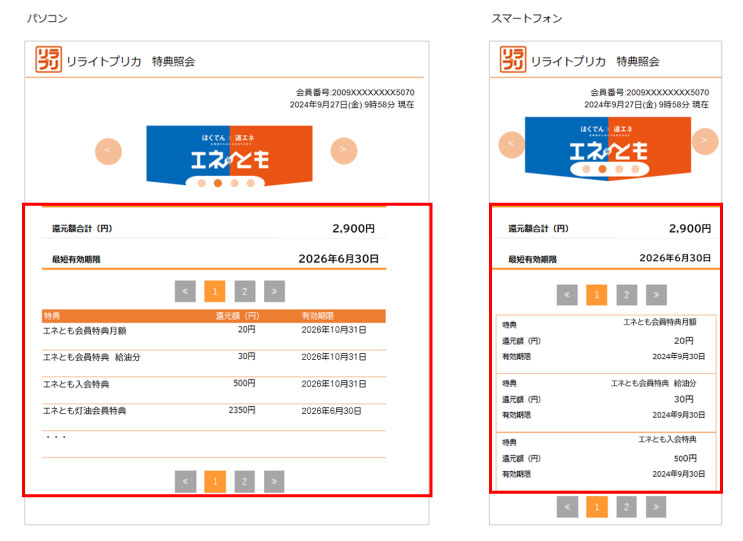Select エネとも入会特典 row in パソコン table
Screen dimensions: 743x541
click(x=214, y=390)
